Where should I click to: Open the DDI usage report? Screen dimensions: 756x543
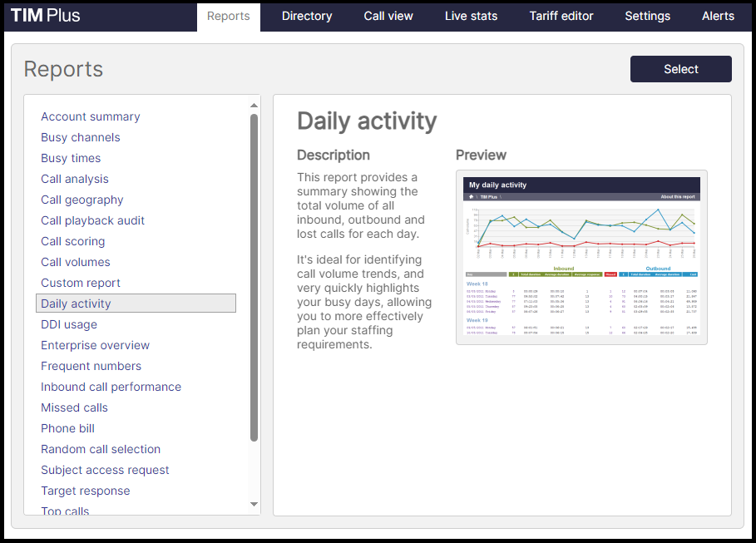(x=68, y=324)
